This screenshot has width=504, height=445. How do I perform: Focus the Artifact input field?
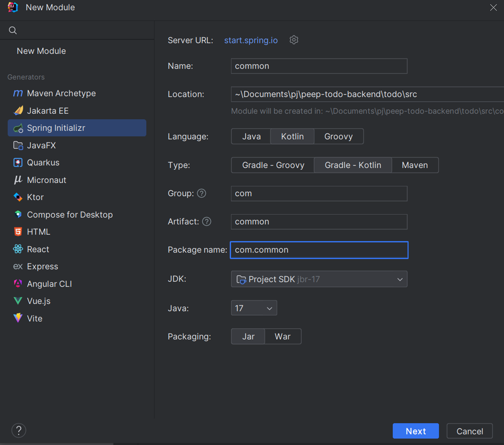pyautogui.click(x=319, y=222)
